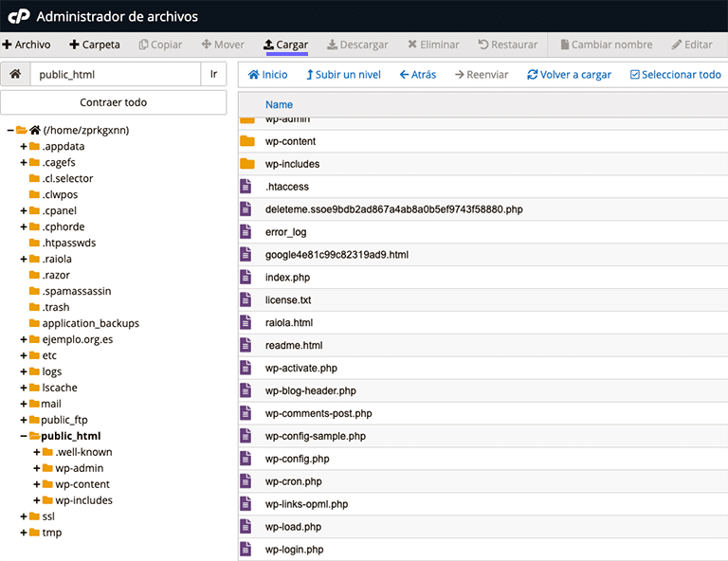Click the wp-cron.php file icon
The image size is (728, 561).
click(246, 481)
